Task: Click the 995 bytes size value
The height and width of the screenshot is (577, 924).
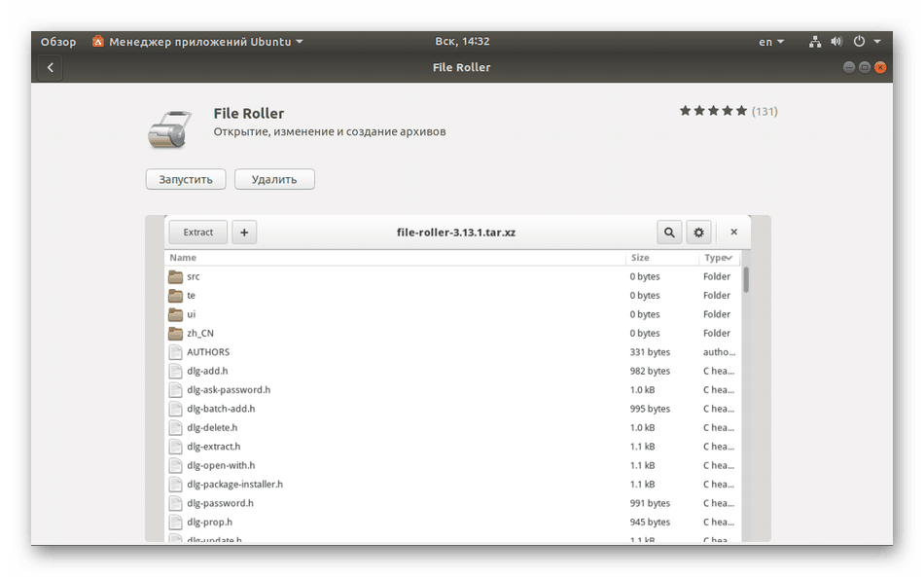Action: (650, 409)
